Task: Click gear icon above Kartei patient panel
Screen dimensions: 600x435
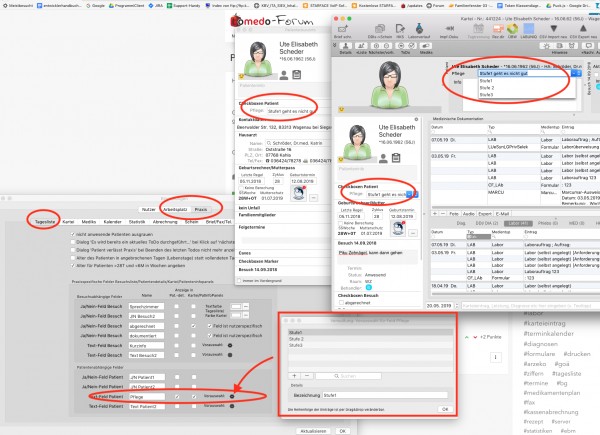Action: point(416,119)
